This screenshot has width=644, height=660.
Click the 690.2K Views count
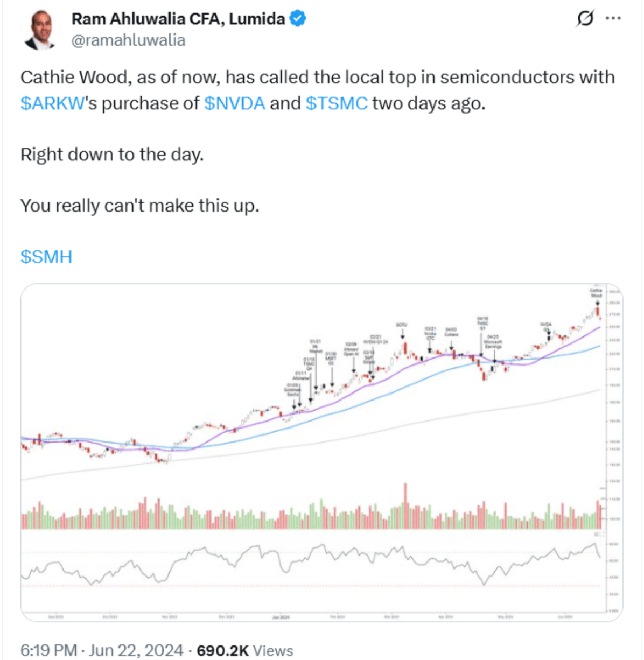point(245,650)
